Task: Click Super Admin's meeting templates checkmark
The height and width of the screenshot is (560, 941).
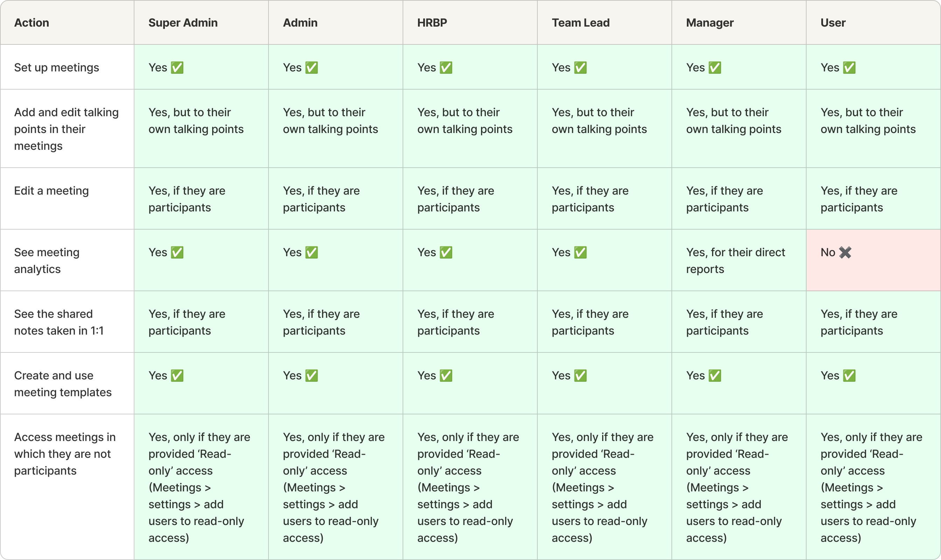Action: [177, 376]
